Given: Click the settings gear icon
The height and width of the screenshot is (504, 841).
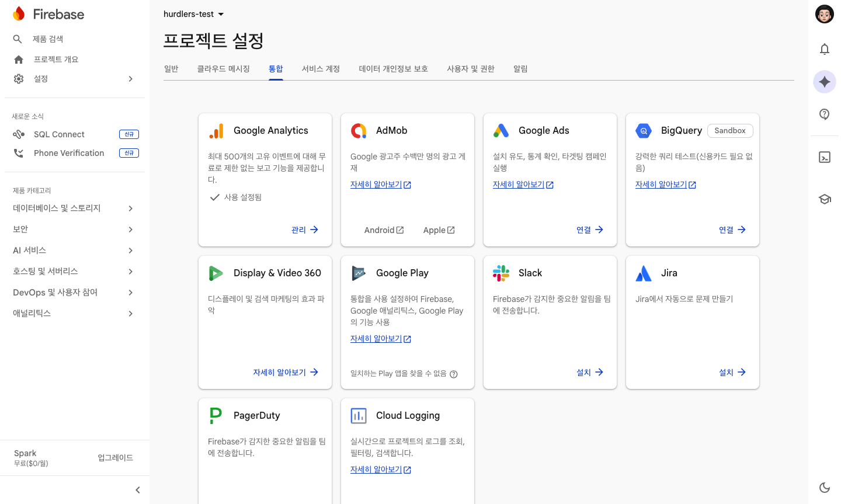Looking at the screenshot, I should tap(19, 79).
